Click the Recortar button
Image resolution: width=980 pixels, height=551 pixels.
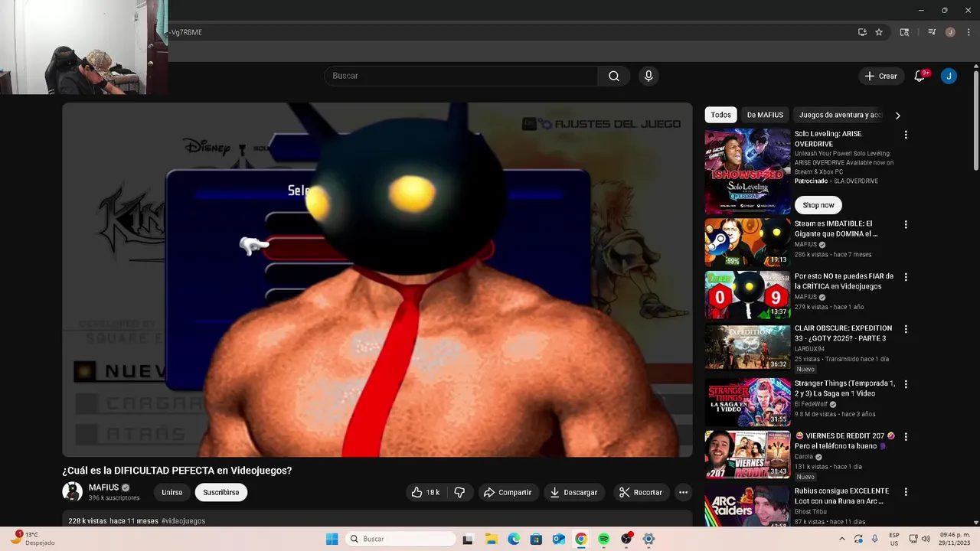click(x=641, y=492)
